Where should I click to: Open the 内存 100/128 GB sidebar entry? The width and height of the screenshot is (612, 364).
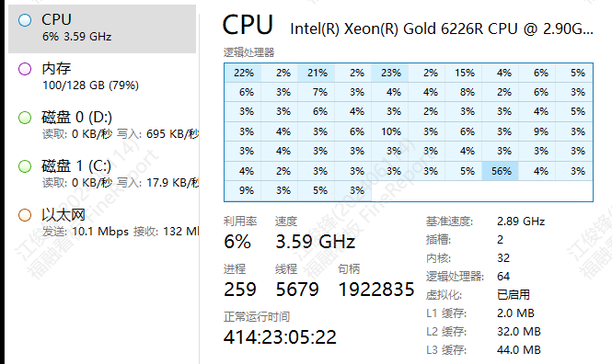[102, 77]
